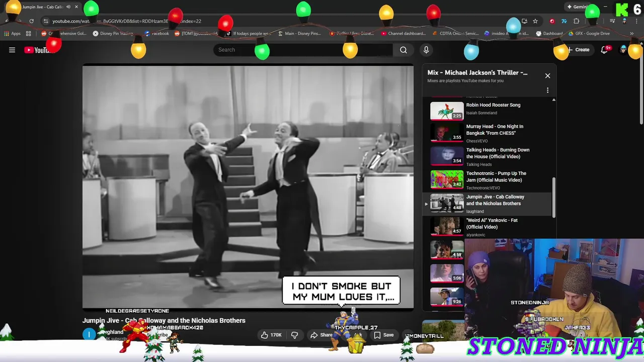The width and height of the screenshot is (644, 362).
Task: Click the Mix Michael Jackson's Thriller title
Action: click(477, 72)
